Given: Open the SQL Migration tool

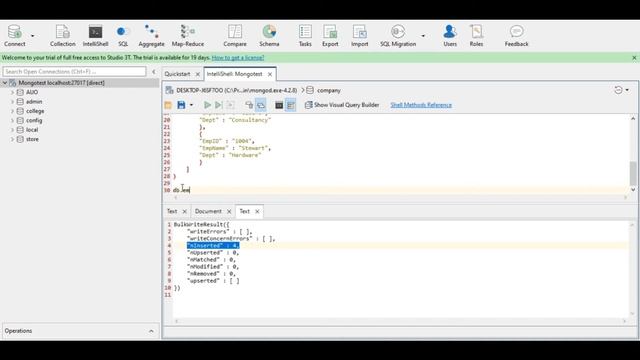Looking at the screenshot, I should 398,36.
